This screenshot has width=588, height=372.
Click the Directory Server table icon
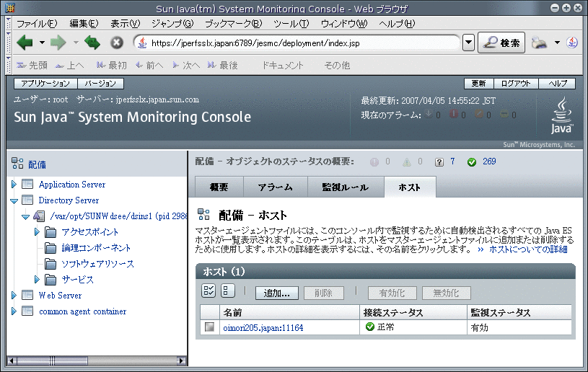point(27,200)
